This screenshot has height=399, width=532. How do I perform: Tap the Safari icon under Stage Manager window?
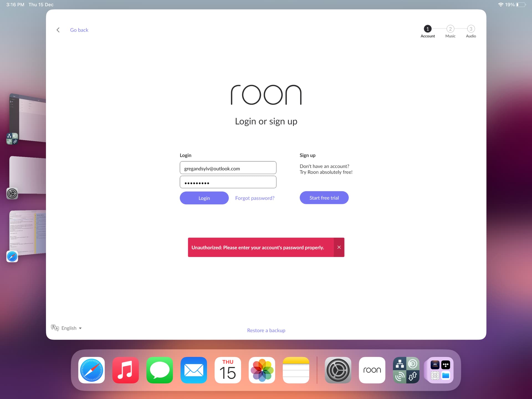pyautogui.click(x=12, y=256)
